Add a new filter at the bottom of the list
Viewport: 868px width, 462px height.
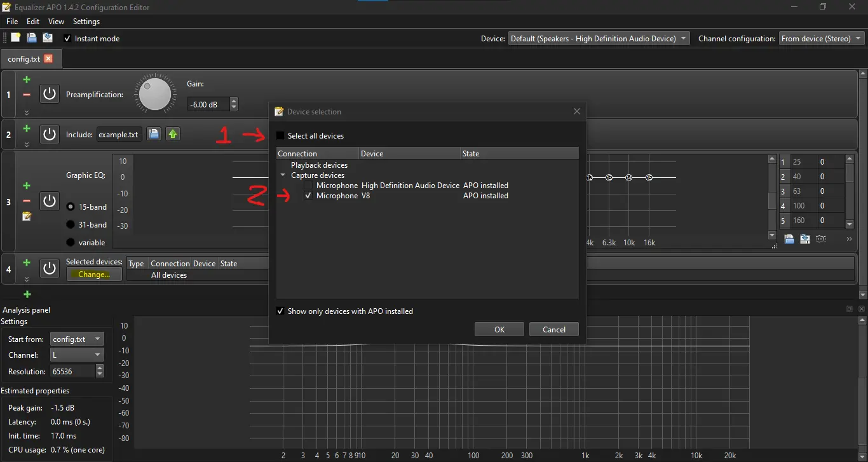click(x=27, y=294)
